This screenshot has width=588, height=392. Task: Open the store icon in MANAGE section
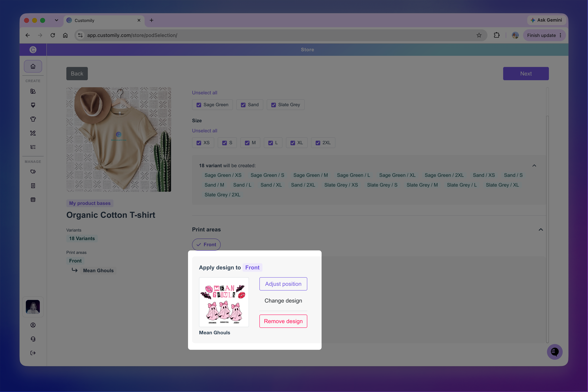point(33,199)
